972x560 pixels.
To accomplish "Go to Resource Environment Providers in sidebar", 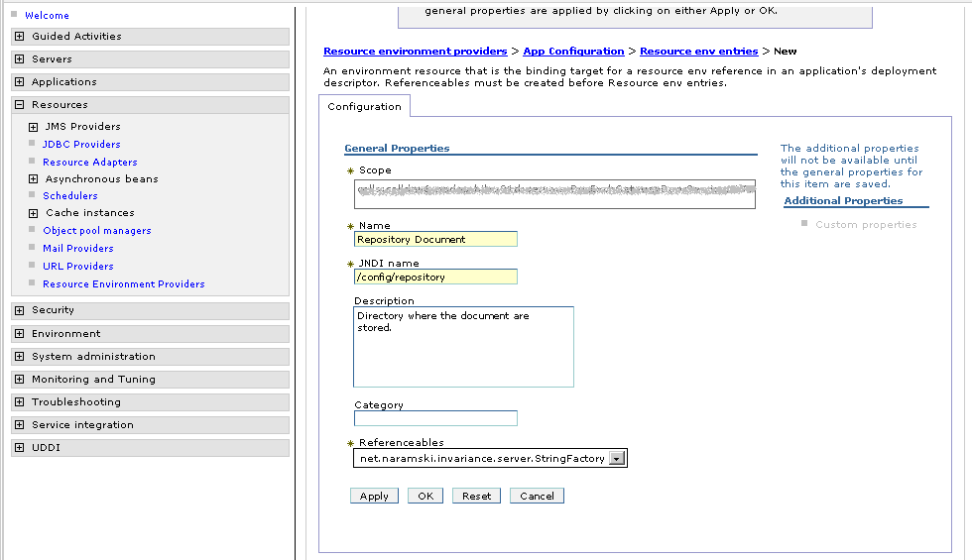I will click(x=123, y=284).
